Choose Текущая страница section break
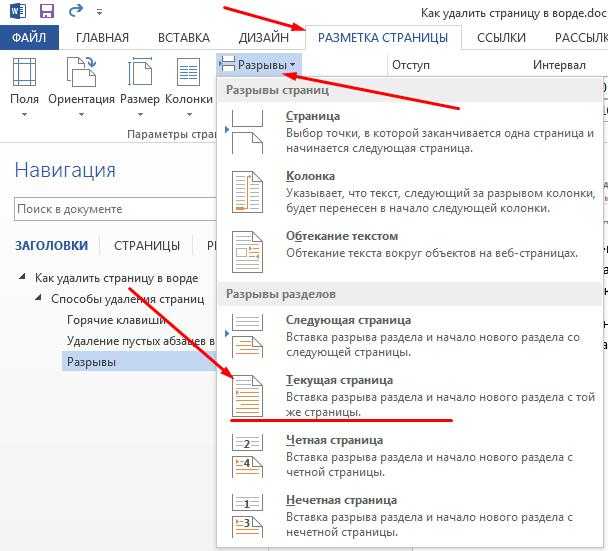The height and width of the screenshot is (551, 608). (411, 396)
